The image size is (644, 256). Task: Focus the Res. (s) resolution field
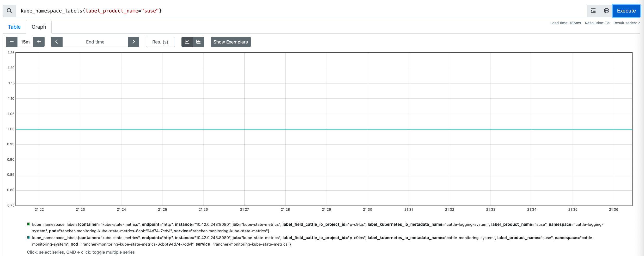(160, 42)
